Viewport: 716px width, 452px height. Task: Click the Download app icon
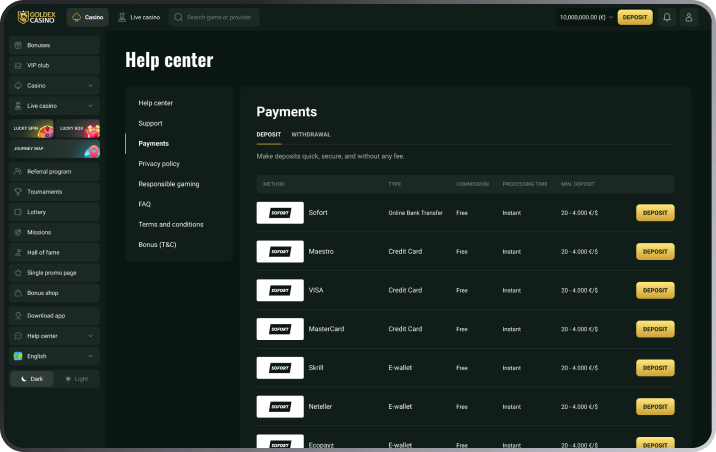click(18, 315)
